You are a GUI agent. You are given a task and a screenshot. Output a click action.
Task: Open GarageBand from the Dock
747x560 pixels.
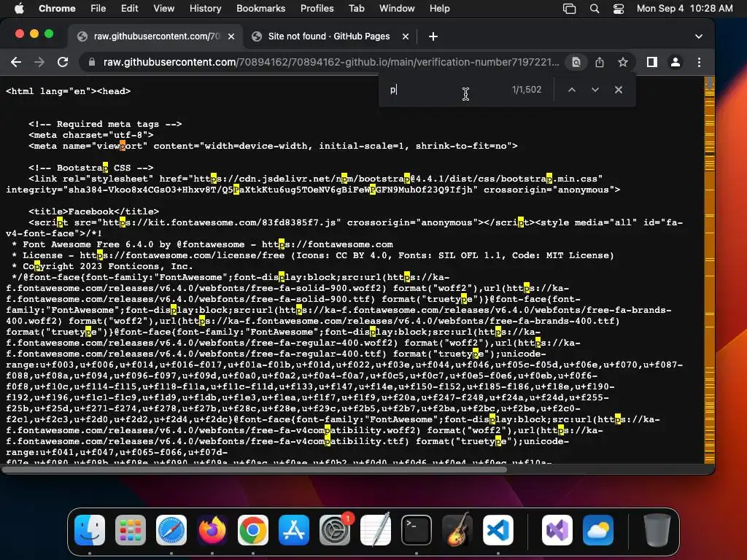pos(457,530)
